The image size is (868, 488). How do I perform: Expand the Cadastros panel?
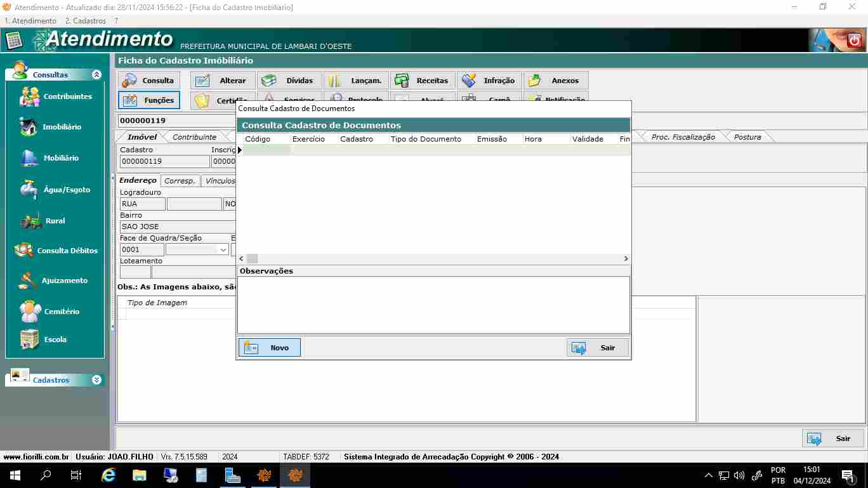[96, 380]
